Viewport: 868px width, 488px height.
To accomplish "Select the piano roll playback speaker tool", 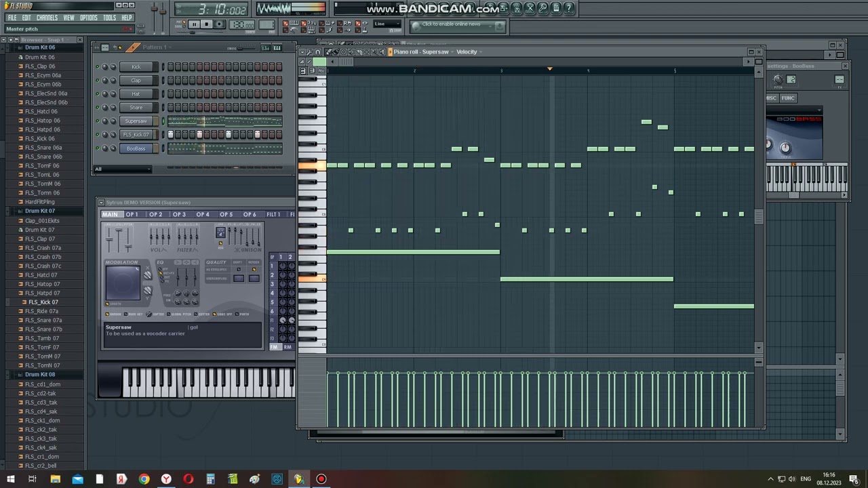I will coord(382,52).
